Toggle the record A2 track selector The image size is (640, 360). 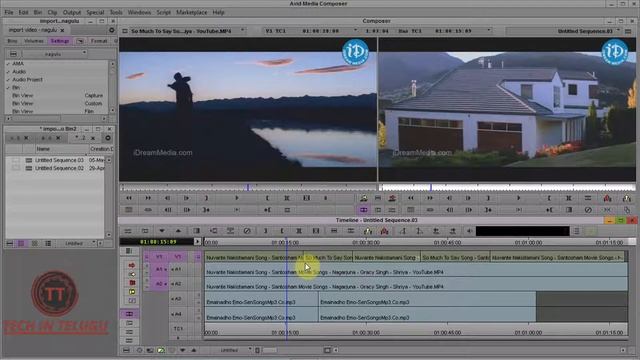[x=178, y=284]
